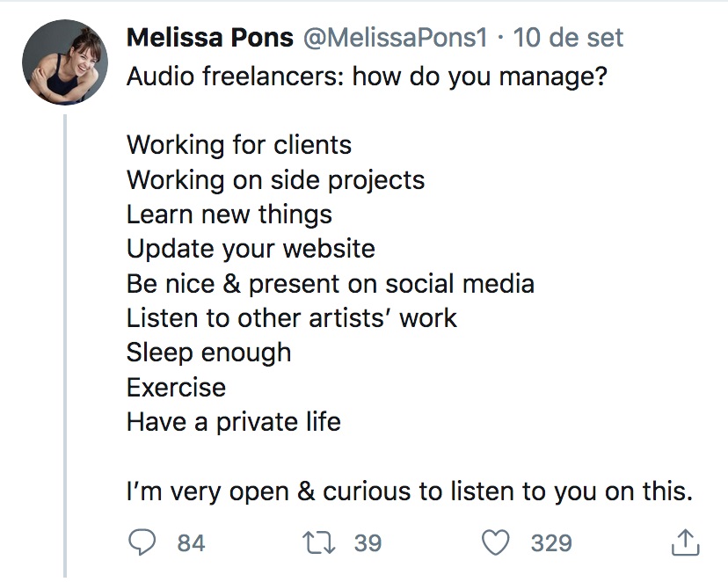Click the "Sleep enough" line

pos(208,353)
